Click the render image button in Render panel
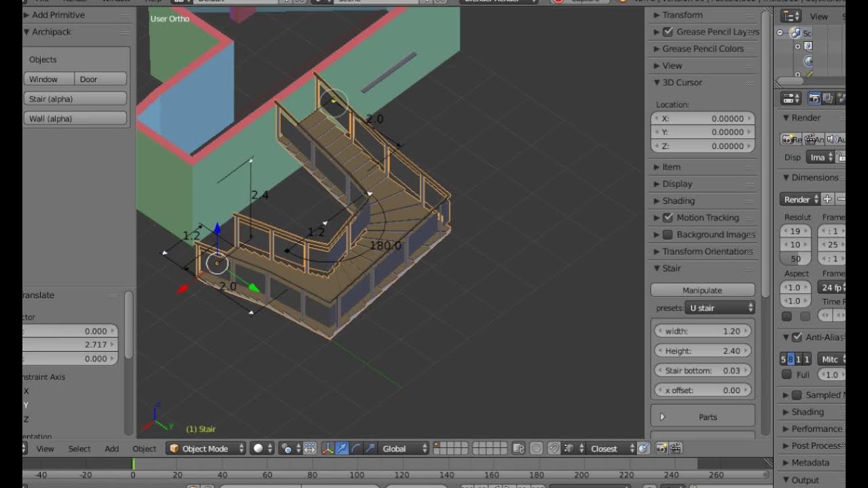Screen dimensions: 868x488 click(791, 139)
